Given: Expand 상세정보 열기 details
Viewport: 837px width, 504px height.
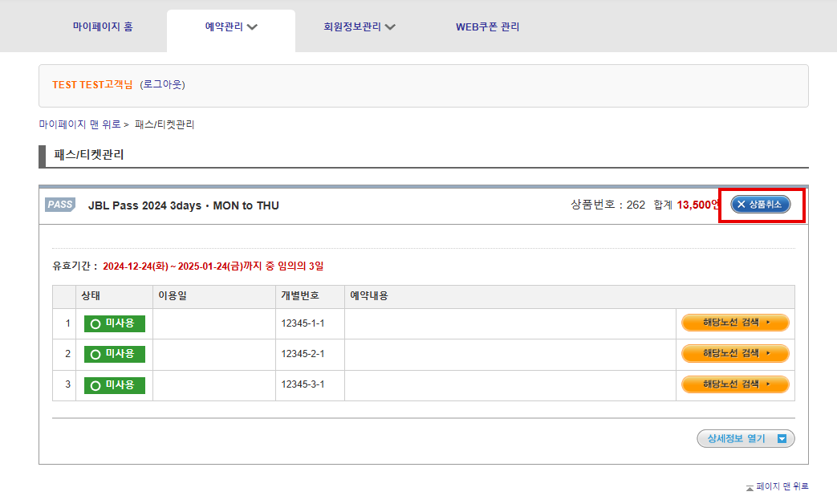Looking at the screenshot, I should click(x=746, y=439).
